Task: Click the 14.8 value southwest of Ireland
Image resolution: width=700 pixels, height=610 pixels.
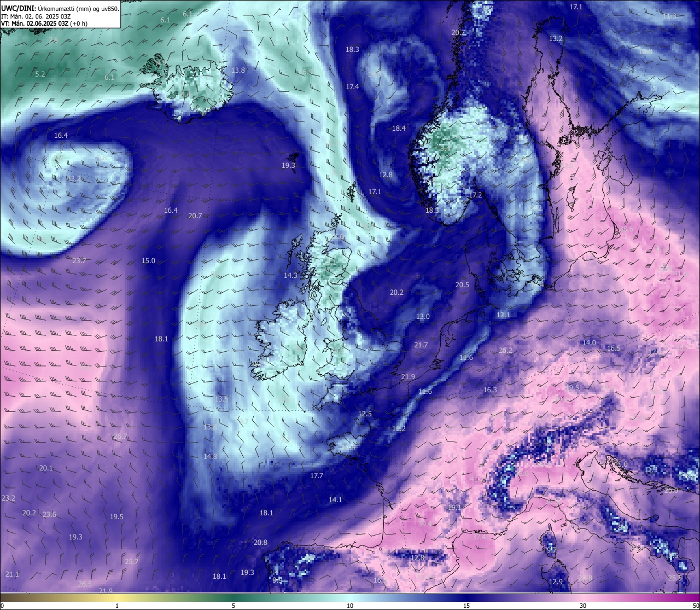Action: point(210,456)
